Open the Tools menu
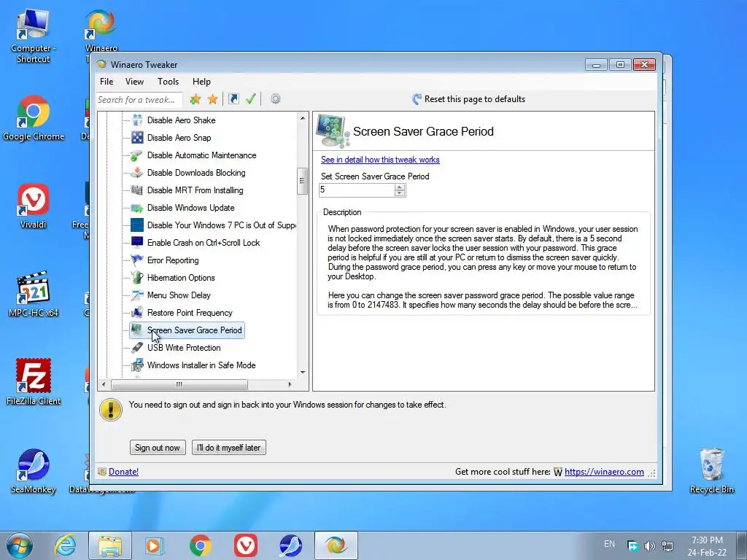The height and width of the screenshot is (560, 747). (x=169, y=82)
